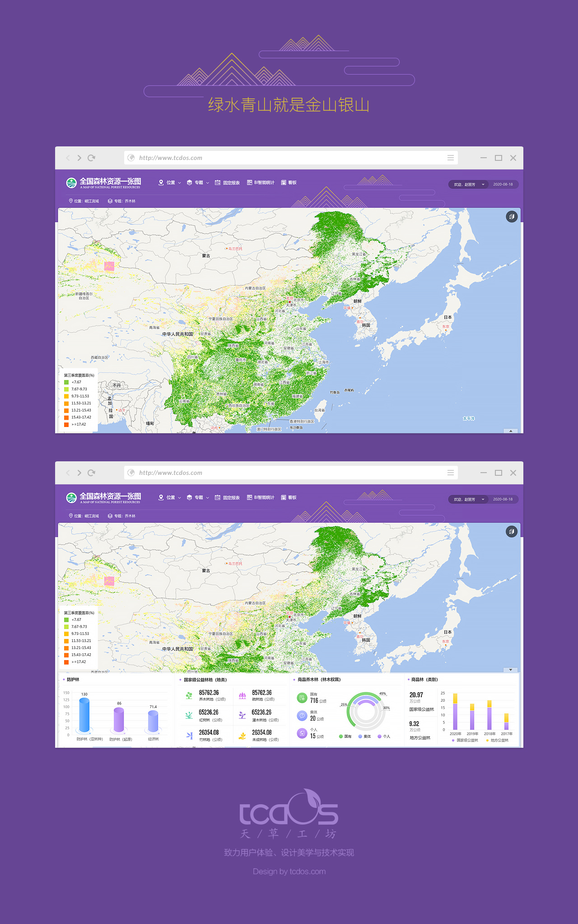578x924 pixels.
Task: Click the blue 集体 circle icon beside 20
Action: (x=302, y=716)
